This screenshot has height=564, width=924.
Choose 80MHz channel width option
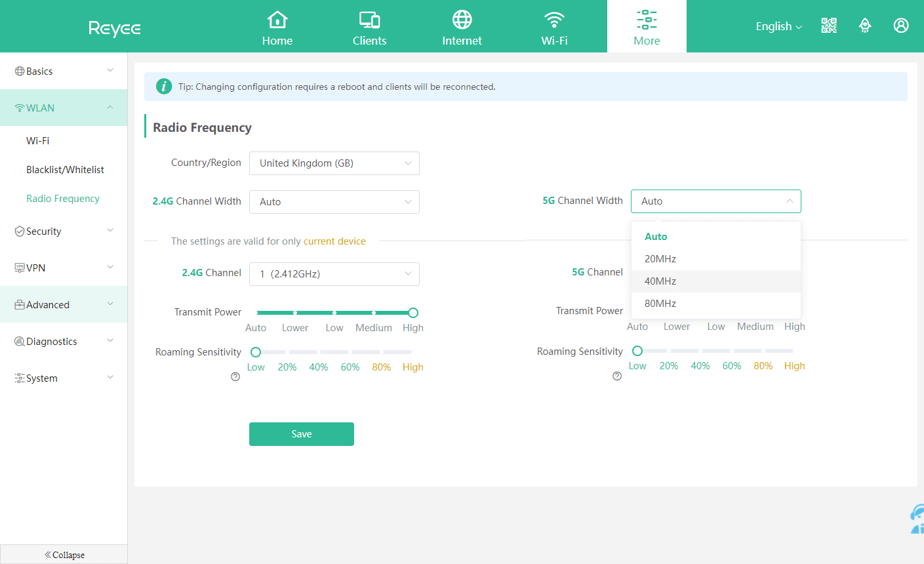pyautogui.click(x=660, y=304)
